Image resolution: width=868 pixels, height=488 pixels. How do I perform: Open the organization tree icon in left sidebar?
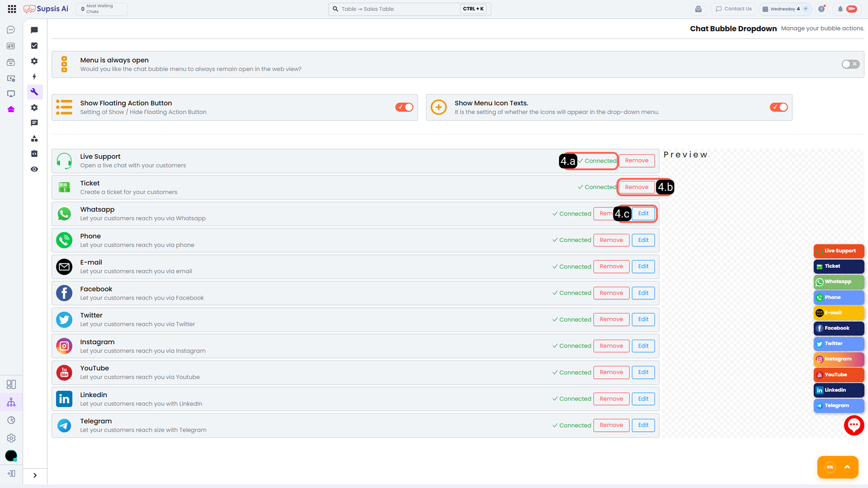pos(11,402)
